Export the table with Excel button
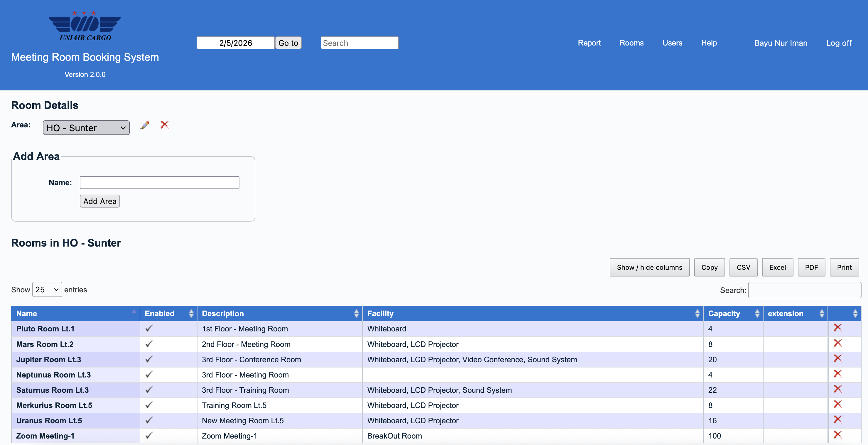This screenshot has width=868, height=445. pyautogui.click(x=777, y=267)
